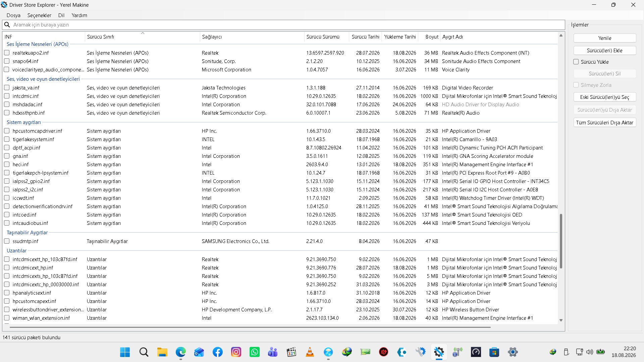Open Windows Search from the taskbar
This screenshot has width=644, height=362.
pos(144,352)
